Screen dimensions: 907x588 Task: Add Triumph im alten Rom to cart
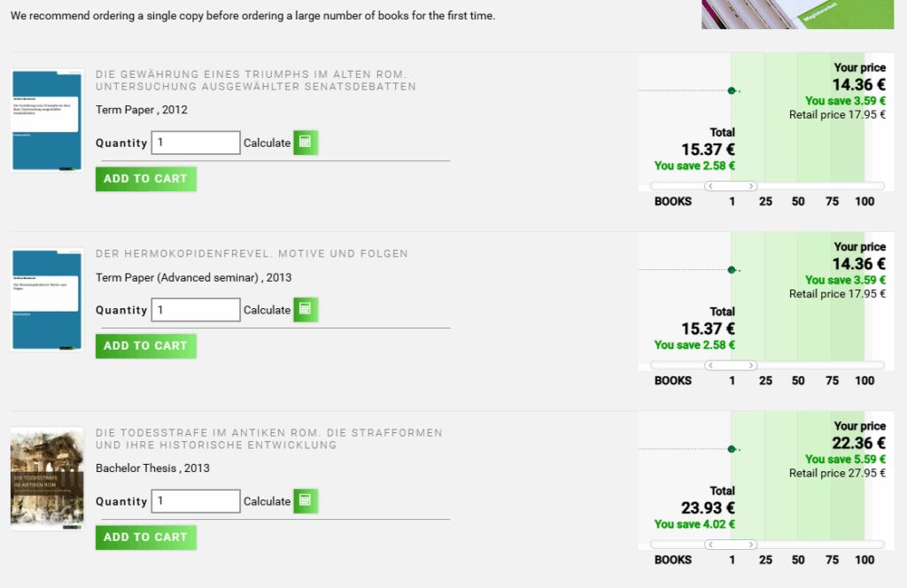click(145, 179)
